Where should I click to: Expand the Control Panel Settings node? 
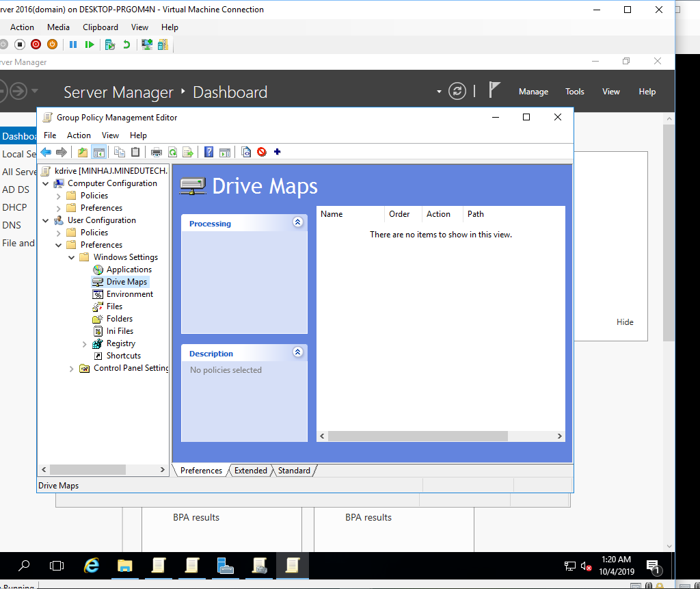click(x=71, y=369)
